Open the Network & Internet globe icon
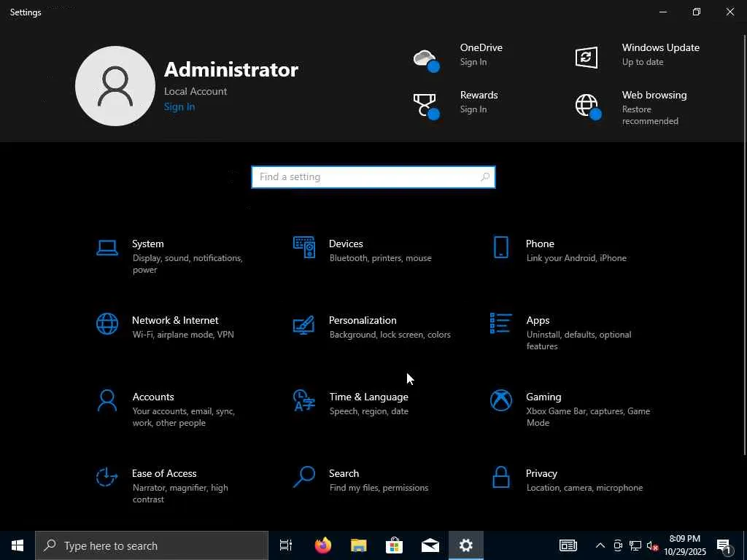 (x=107, y=324)
